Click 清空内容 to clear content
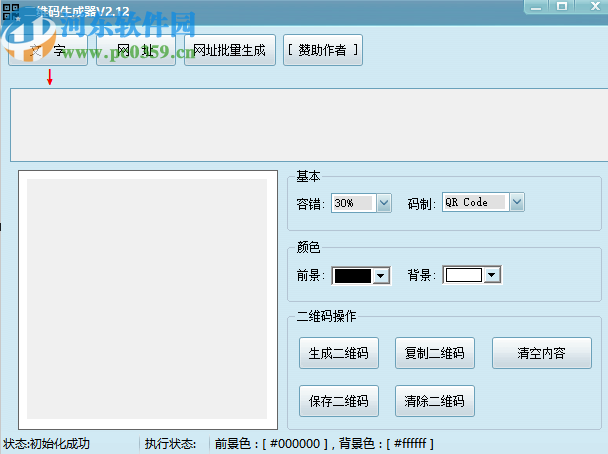Viewport: 608px width, 454px height. click(x=542, y=353)
